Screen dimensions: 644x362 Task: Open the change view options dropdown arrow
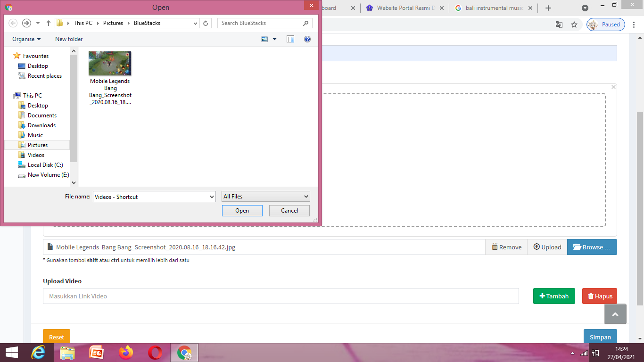pos(275,39)
